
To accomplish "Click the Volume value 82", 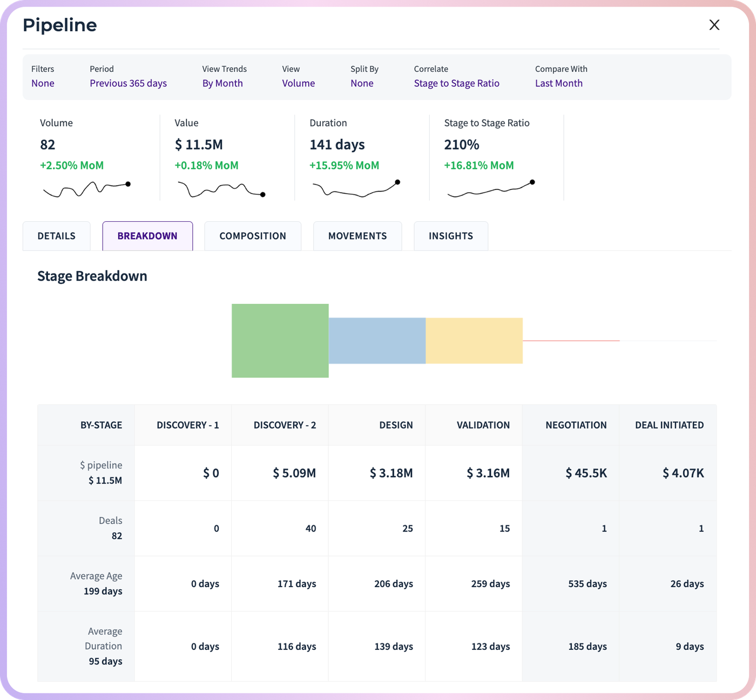I will tap(48, 145).
